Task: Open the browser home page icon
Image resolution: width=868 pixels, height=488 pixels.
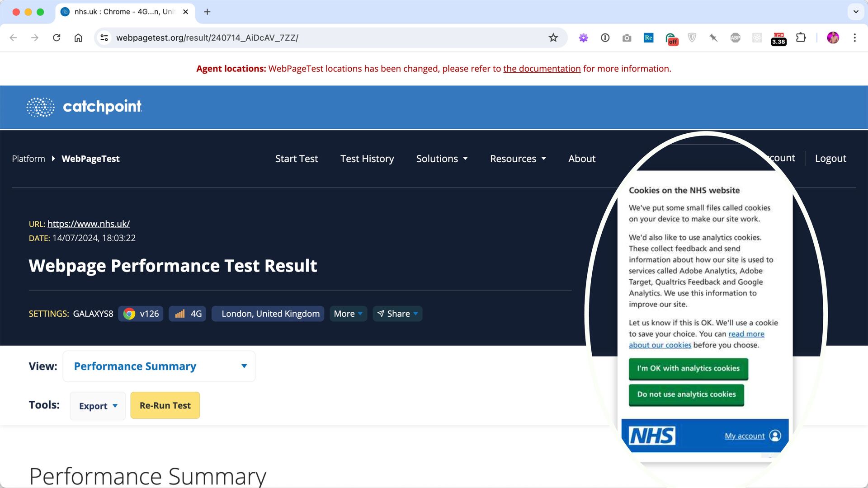Action: point(78,38)
